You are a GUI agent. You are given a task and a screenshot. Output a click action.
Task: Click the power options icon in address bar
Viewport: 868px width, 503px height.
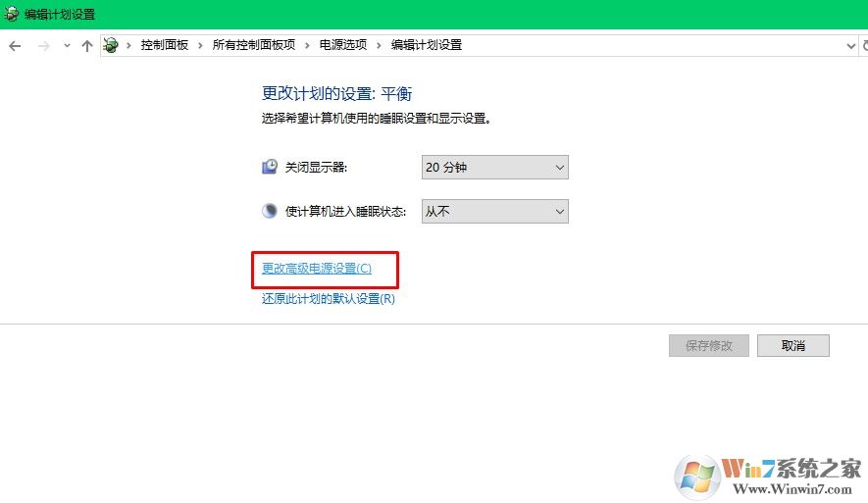tap(111, 45)
